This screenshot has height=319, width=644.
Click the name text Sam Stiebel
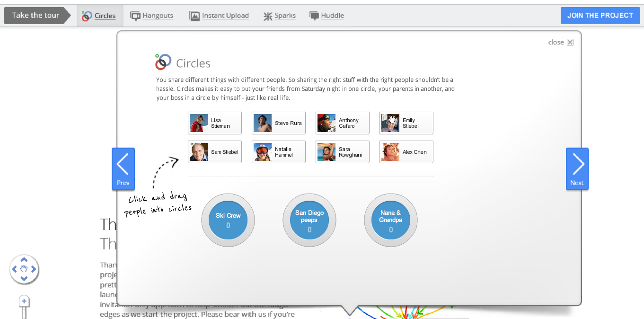225,152
